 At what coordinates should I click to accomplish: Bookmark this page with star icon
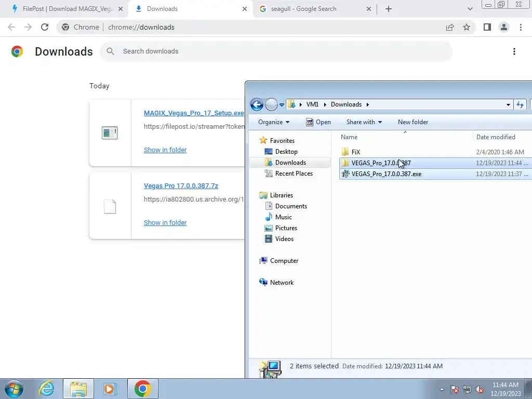pos(467,27)
